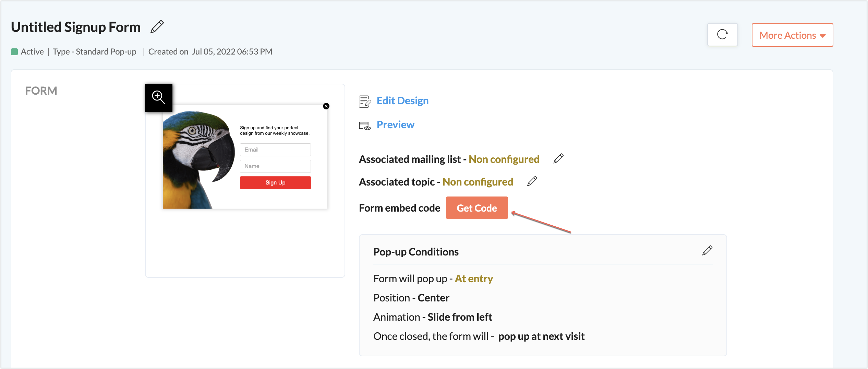Edit the associated topic pencil icon
Image resolution: width=868 pixels, height=369 pixels.
[x=532, y=181]
